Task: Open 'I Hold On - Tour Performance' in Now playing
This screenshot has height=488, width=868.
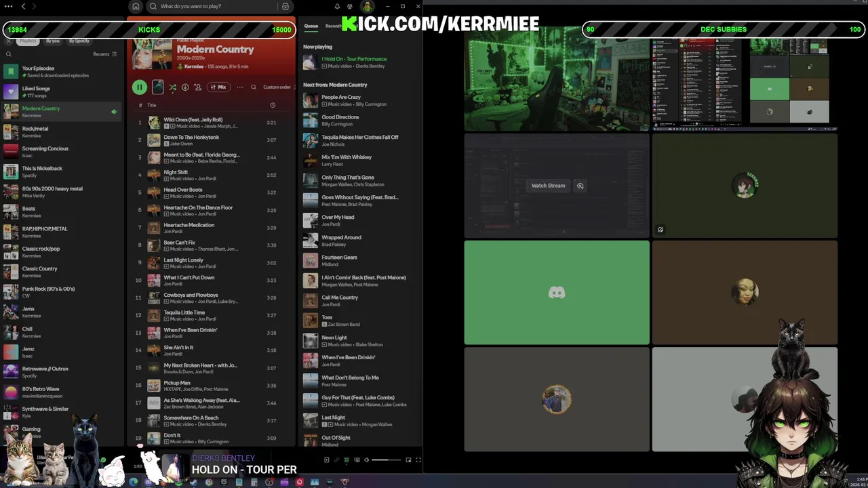Action: point(359,62)
